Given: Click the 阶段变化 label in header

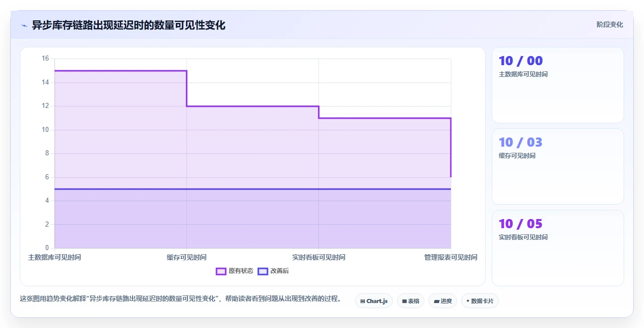Looking at the screenshot, I should coord(609,24).
